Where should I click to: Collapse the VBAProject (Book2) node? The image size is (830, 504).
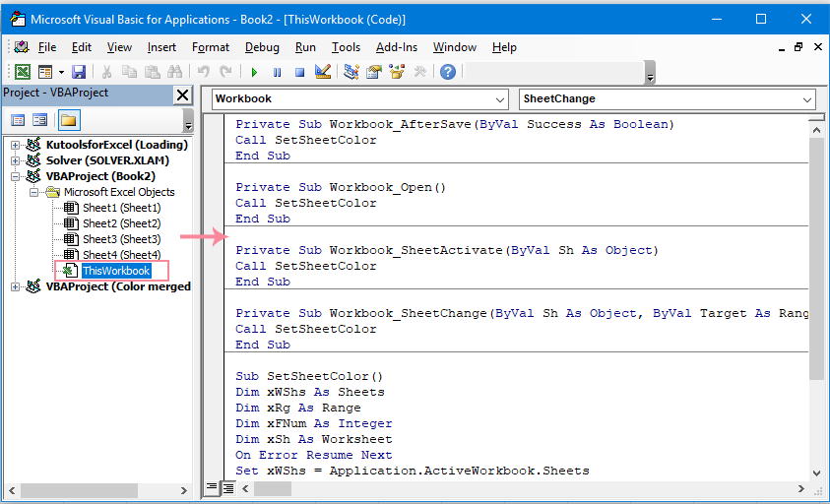pos(16,176)
